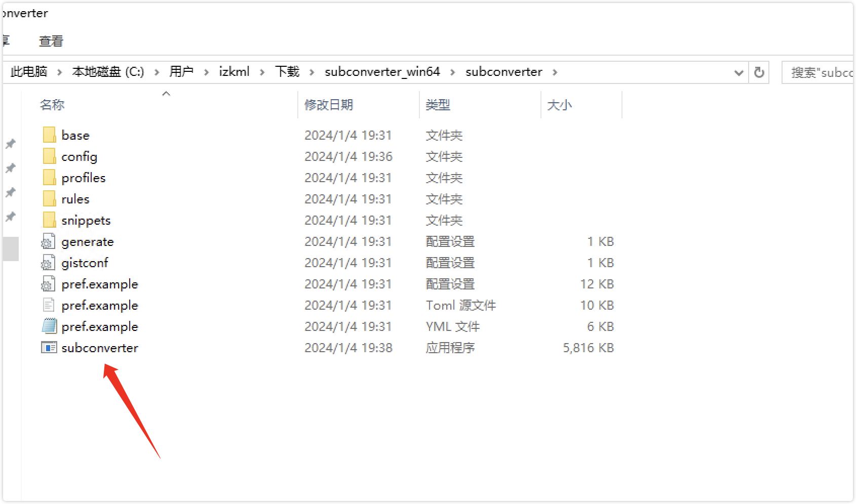Sort files by 大小 column header
The image size is (856, 504).
(559, 105)
